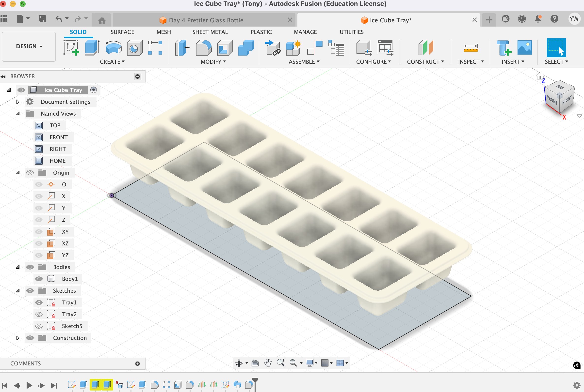584x392 pixels.
Task: Expand the Construction folder in browser
Action: (17, 338)
